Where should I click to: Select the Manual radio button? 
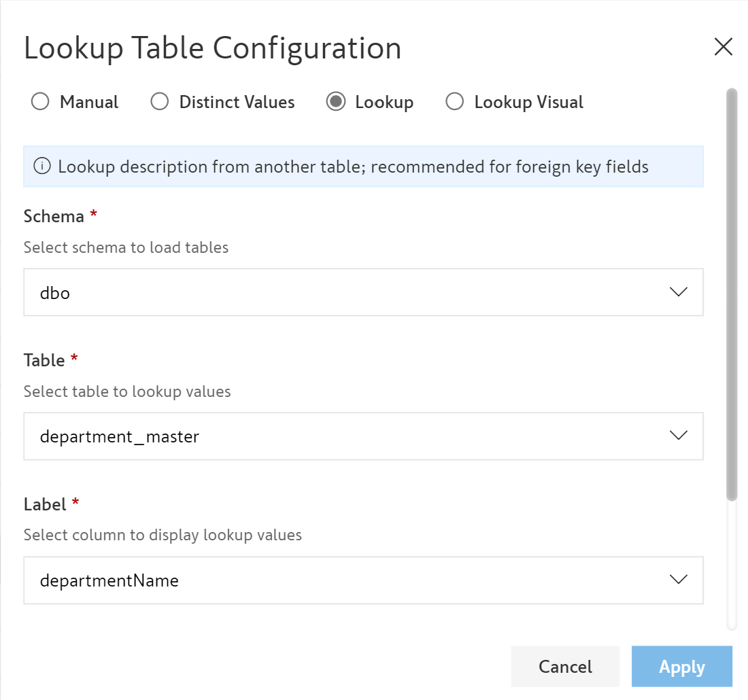pyautogui.click(x=41, y=102)
